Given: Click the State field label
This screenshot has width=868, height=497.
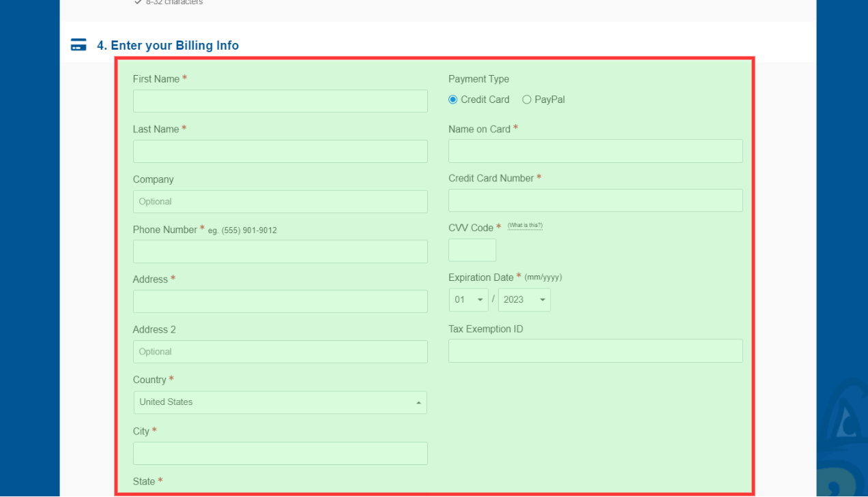Looking at the screenshot, I should pos(144,481).
